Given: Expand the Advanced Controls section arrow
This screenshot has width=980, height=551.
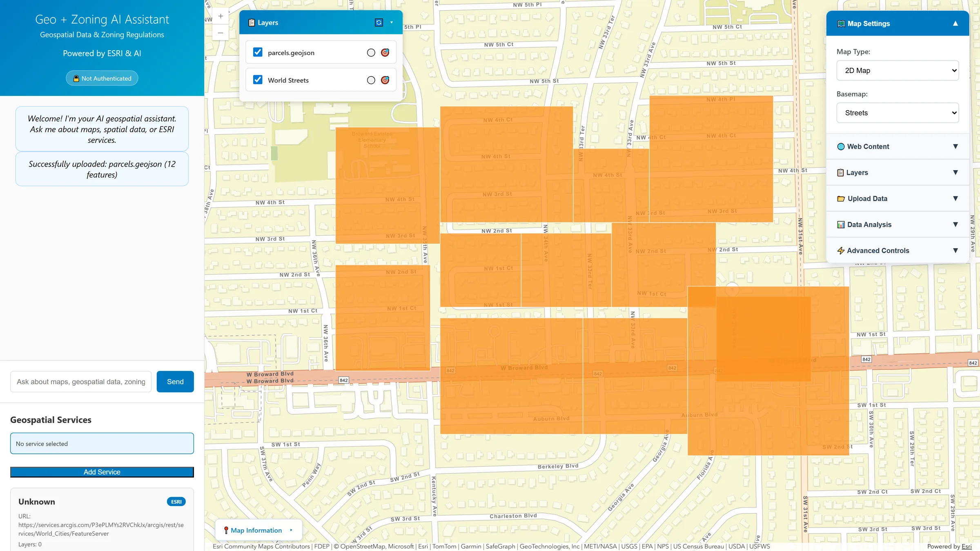Looking at the screenshot, I should pos(955,251).
